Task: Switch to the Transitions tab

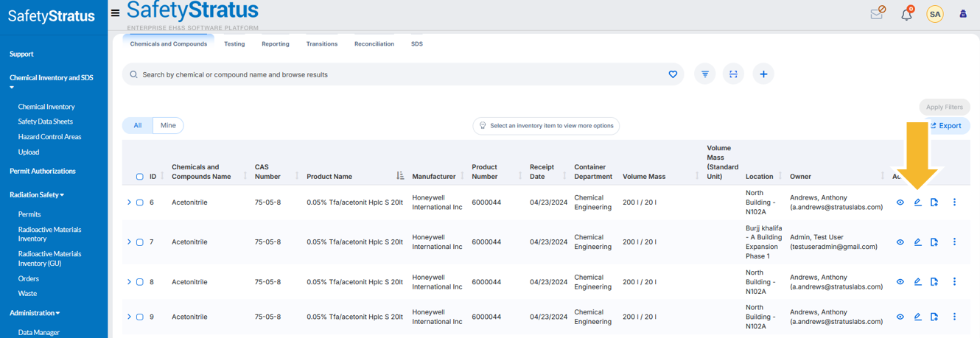Action: [322, 44]
